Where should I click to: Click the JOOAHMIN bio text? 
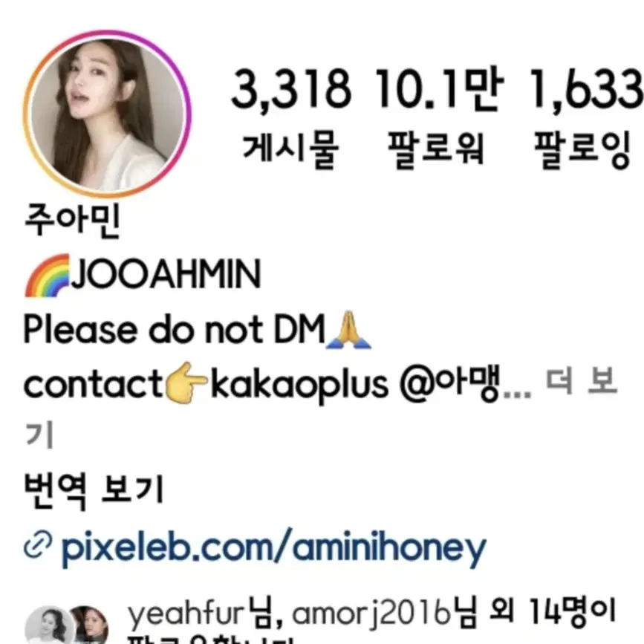click(166, 274)
